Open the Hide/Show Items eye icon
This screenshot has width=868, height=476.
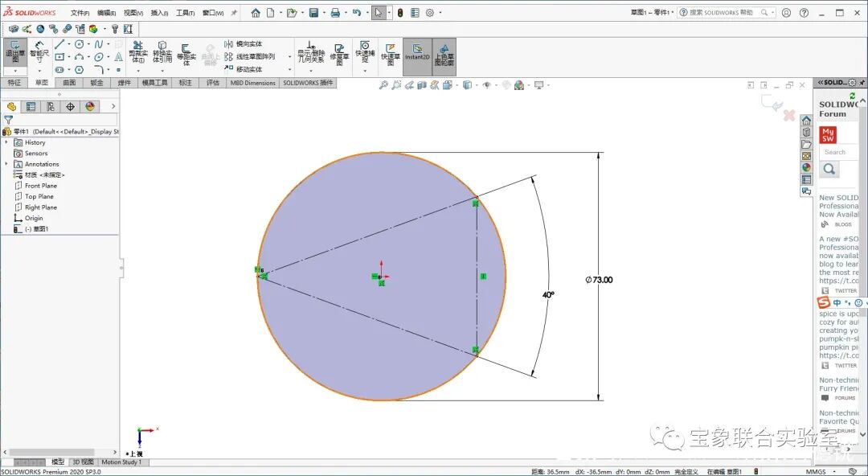coord(486,85)
